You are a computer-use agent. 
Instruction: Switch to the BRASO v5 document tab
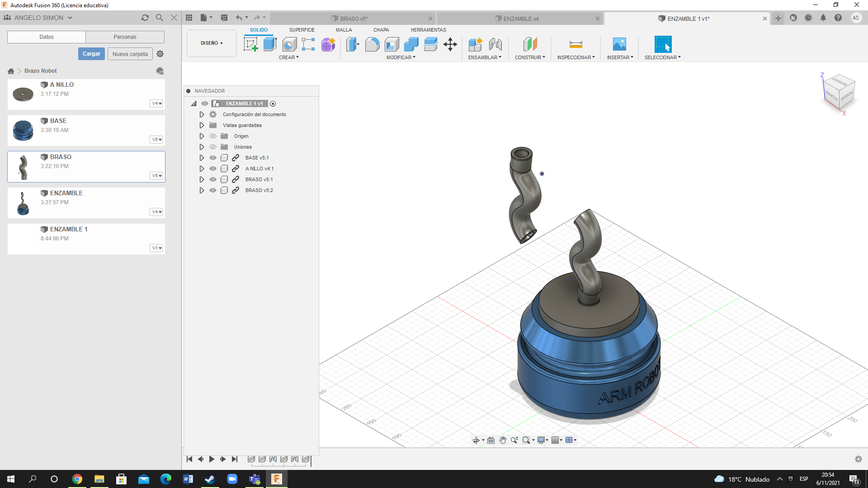[354, 19]
